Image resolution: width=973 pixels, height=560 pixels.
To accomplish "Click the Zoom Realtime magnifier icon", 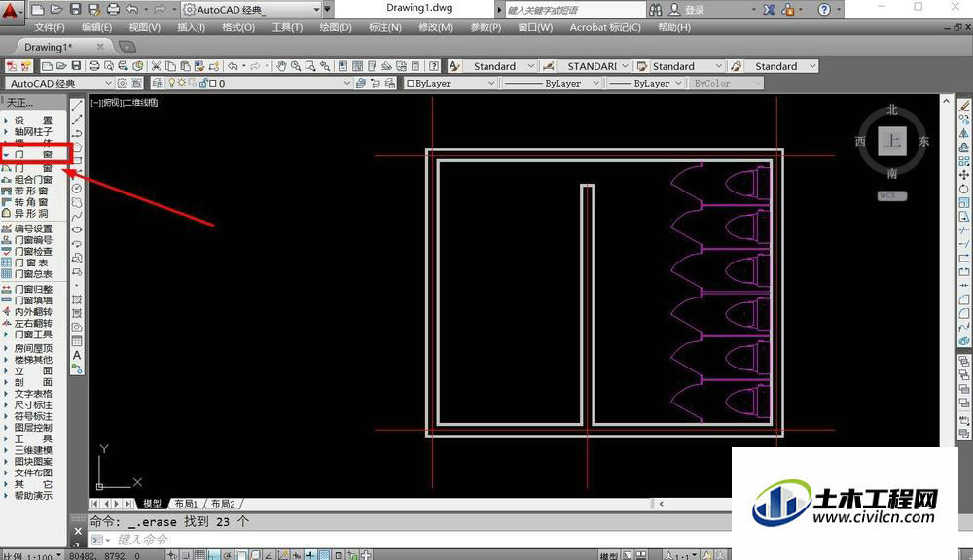I will click(296, 66).
